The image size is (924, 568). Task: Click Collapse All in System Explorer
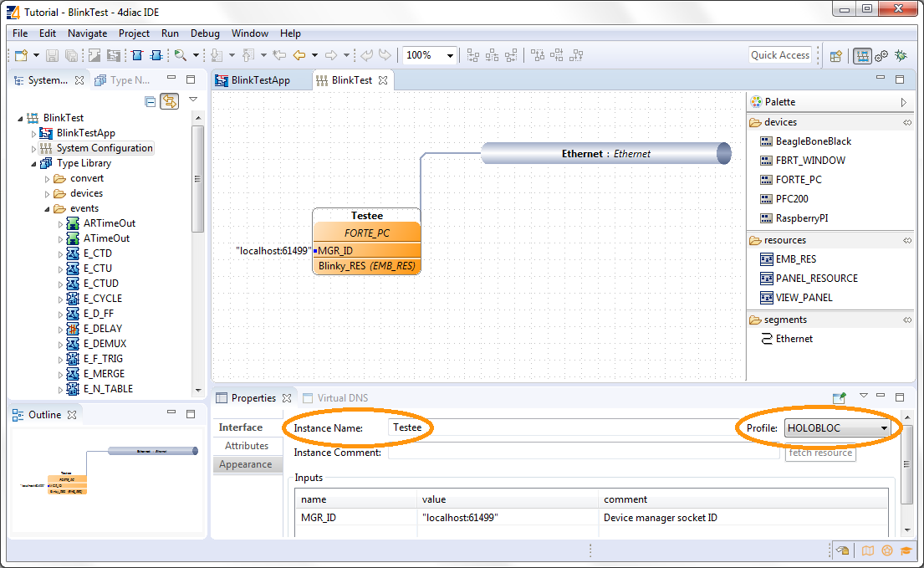(x=151, y=101)
